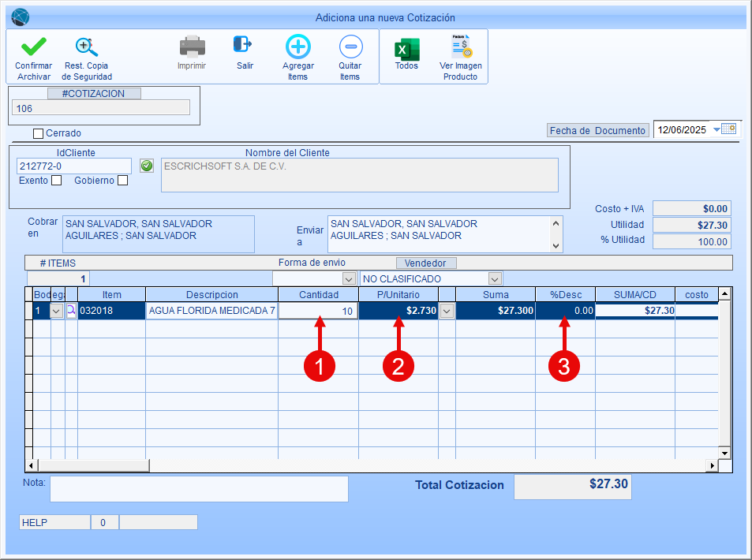Open the Forma de envio dropdown
The height and width of the screenshot is (560, 752).
point(349,278)
